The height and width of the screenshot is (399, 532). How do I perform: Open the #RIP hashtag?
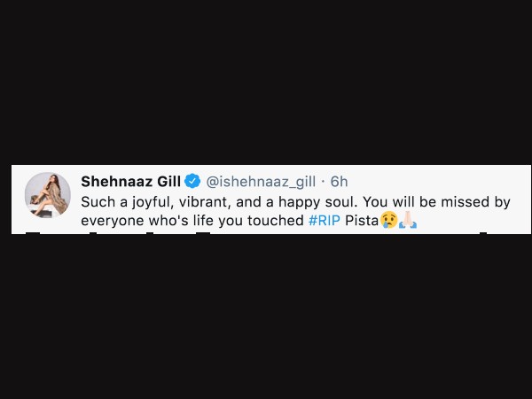click(325, 221)
